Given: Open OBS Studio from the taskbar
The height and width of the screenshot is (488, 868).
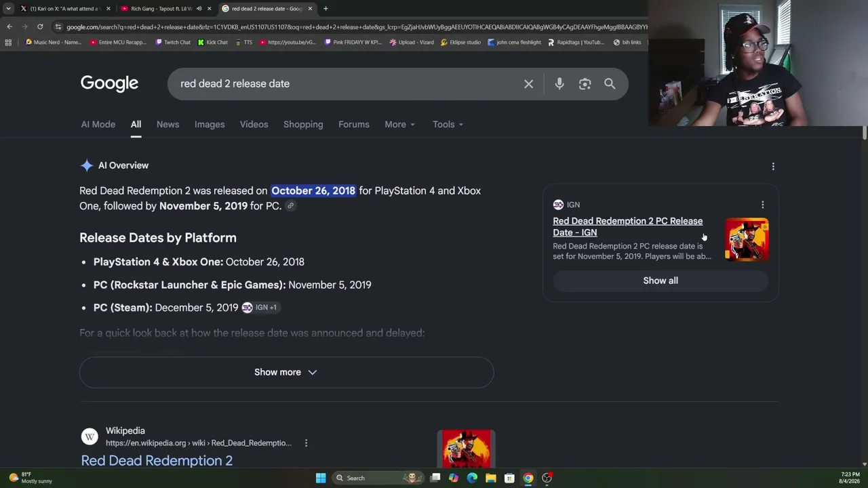Looking at the screenshot, I should tap(547, 478).
